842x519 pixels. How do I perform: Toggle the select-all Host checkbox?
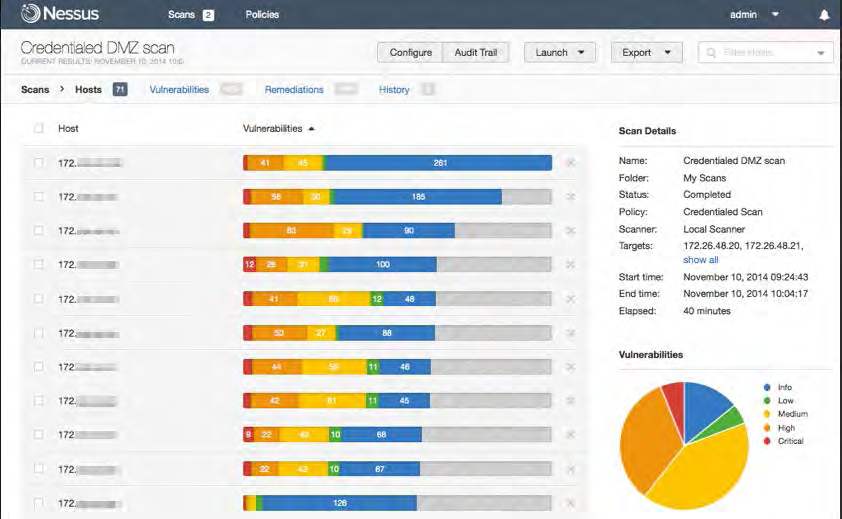click(x=38, y=128)
